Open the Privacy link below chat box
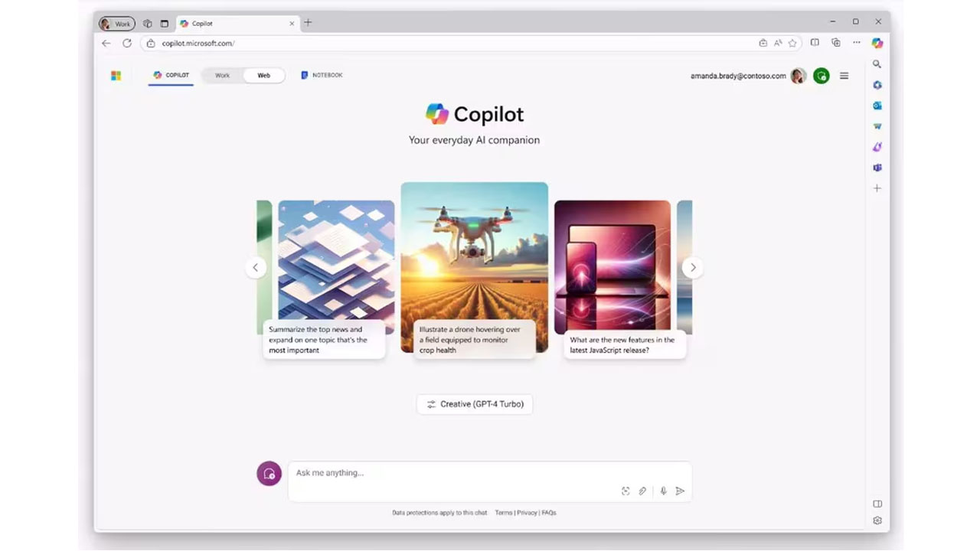980x551 pixels. tap(526, 513)
